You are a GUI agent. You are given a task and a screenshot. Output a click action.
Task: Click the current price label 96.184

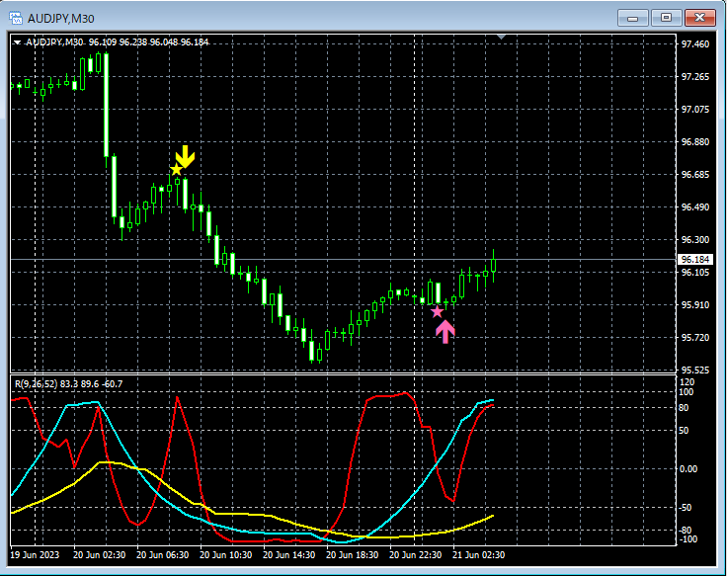tap(695, 259)
